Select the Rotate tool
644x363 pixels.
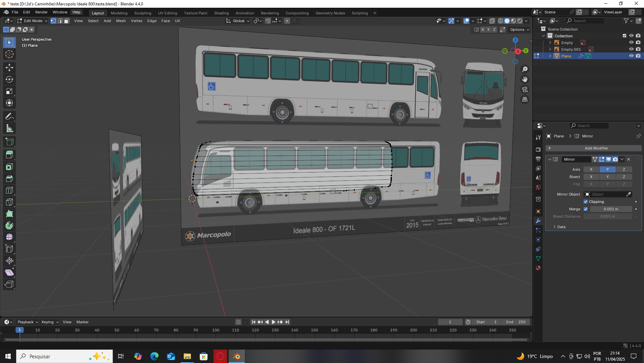point(9,79)
